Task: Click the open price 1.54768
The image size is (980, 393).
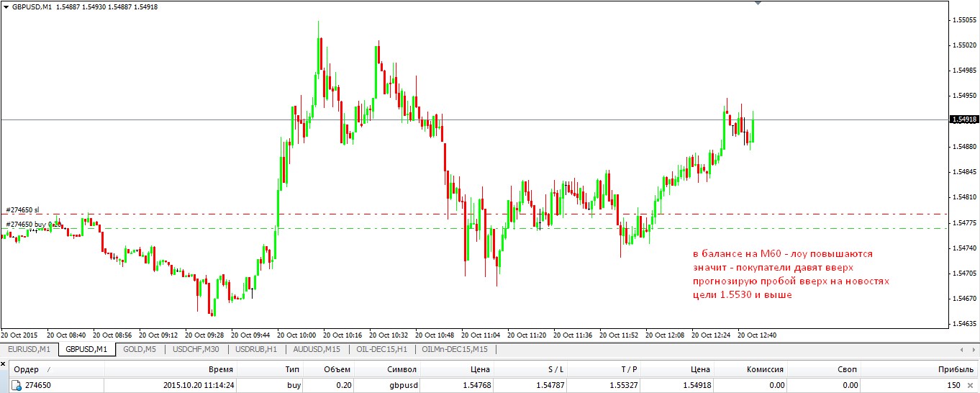Action: point(476,385)
